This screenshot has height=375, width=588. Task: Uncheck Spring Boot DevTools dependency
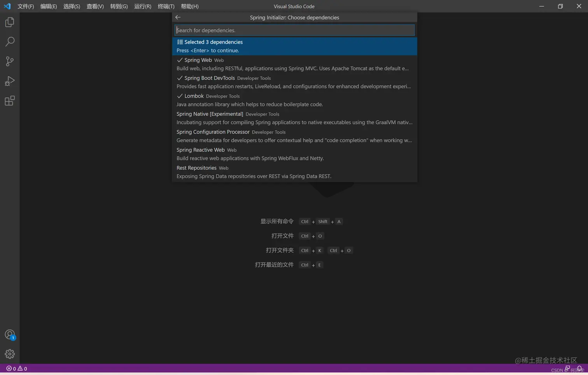294,82
